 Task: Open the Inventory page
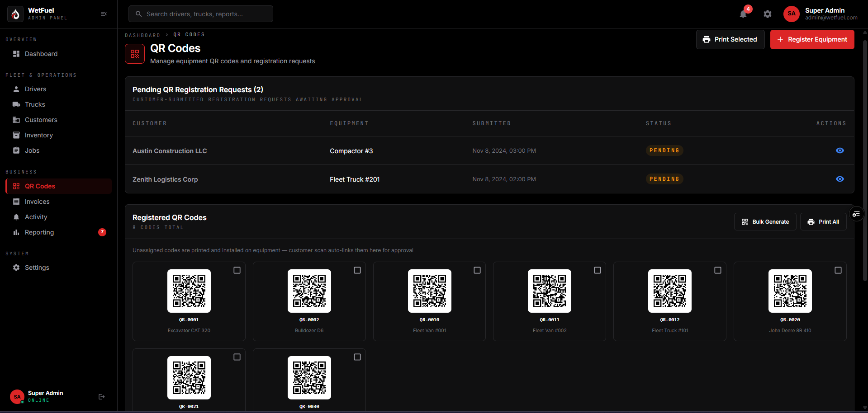58,135
